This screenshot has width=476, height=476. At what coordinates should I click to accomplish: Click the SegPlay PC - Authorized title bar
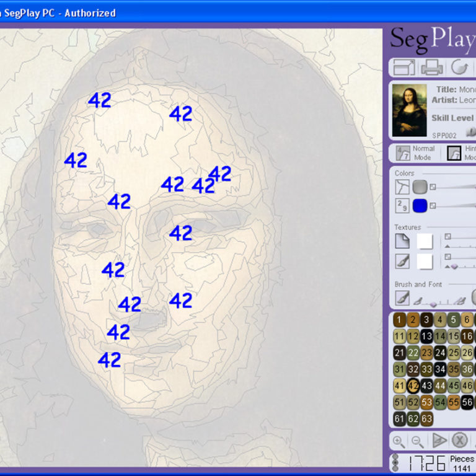(59, 13)
